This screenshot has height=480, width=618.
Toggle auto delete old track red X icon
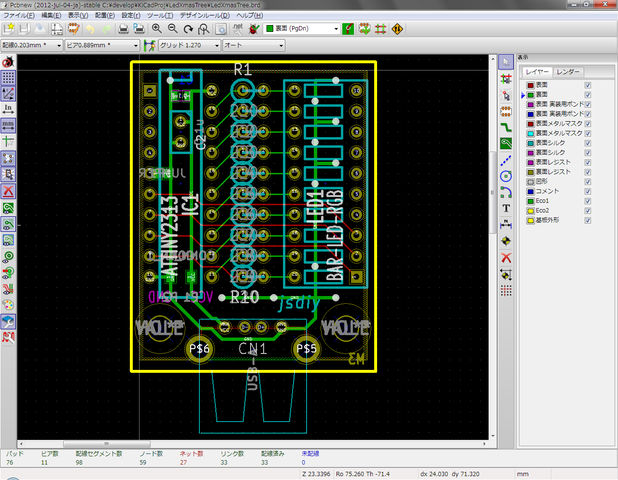(8, 191)
